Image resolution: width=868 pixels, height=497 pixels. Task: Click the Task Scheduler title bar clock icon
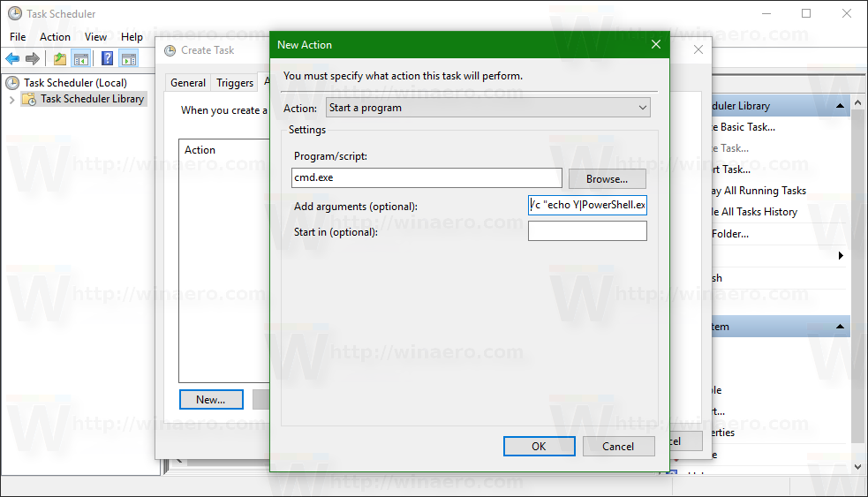click(x=15, y=13)
